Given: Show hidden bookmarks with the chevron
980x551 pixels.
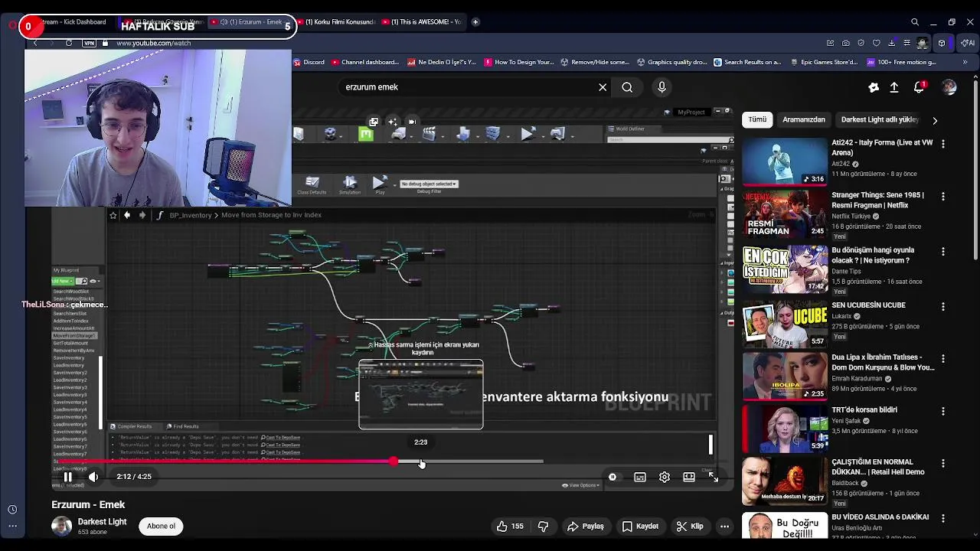Looking at the screenshot, I should pos(965,63).
